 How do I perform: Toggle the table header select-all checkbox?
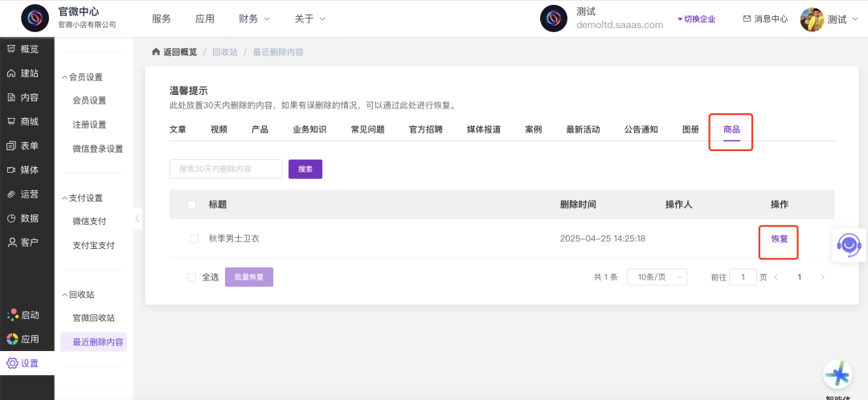pyautogui.click(x=191, y=205)
